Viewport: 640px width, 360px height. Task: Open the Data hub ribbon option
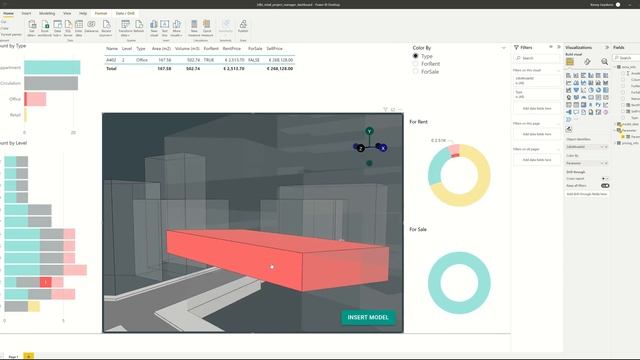coord(58,28)
